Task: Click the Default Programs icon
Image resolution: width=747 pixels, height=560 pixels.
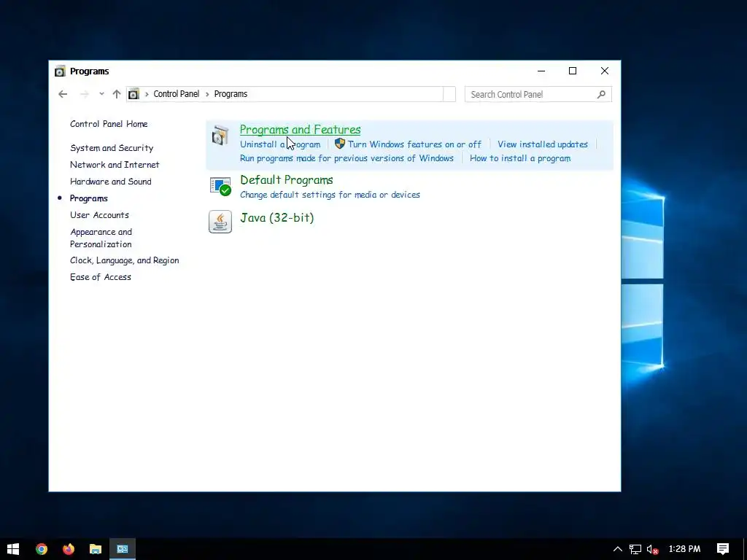Action: click(x=220, y=186)
